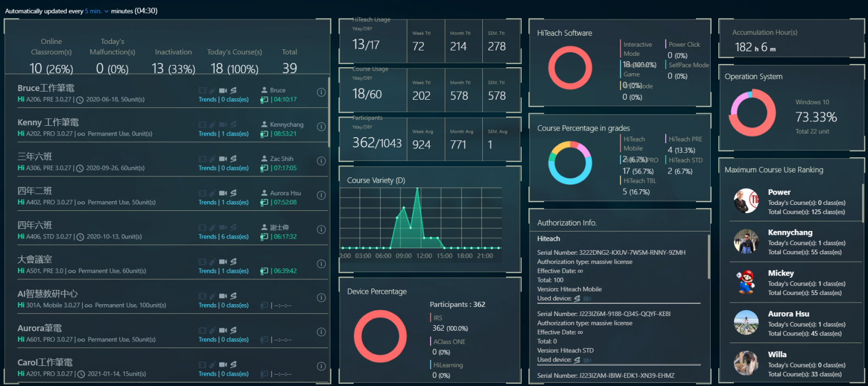868x386 pixels.
Task: Click the Operation System donut chart
Action: pos(752,113)
